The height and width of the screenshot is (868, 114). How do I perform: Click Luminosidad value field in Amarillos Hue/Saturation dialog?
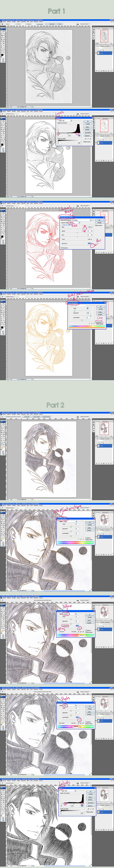77,626
